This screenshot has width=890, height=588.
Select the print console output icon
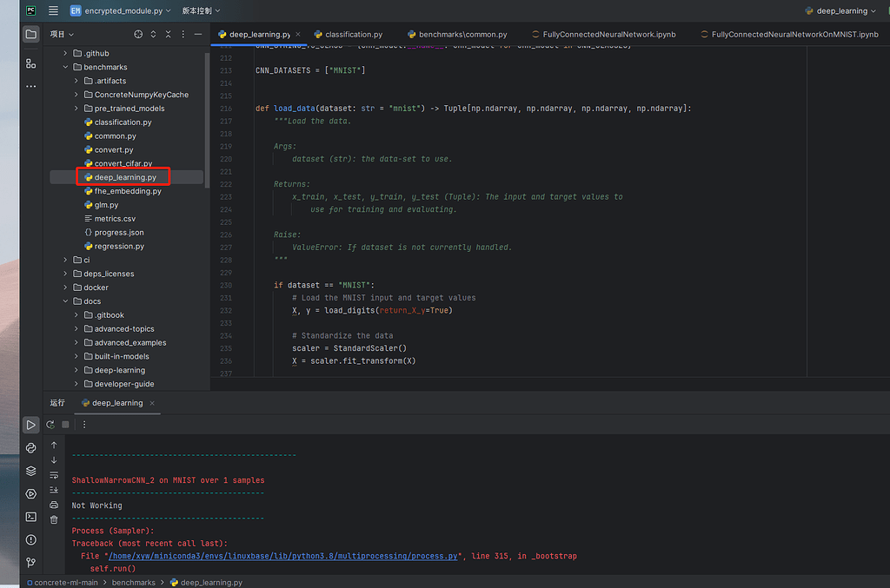pyautogui.click(x=54, y=505)
